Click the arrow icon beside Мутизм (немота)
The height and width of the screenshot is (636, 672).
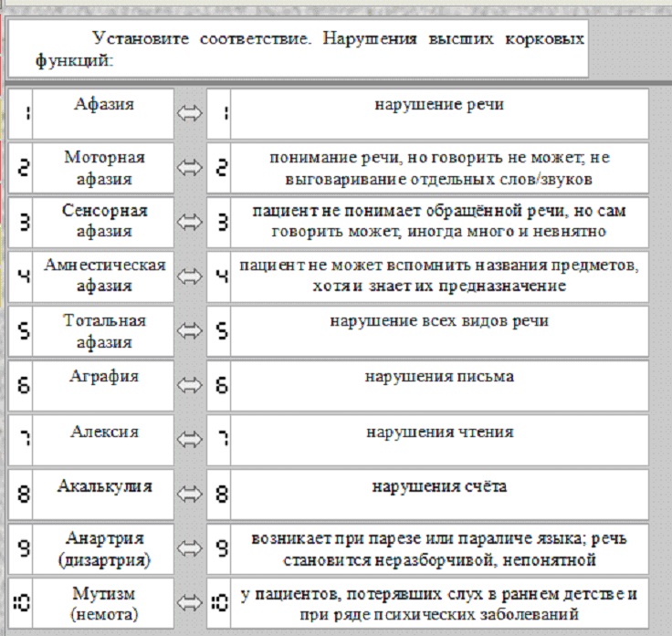(x=189, y=603)
